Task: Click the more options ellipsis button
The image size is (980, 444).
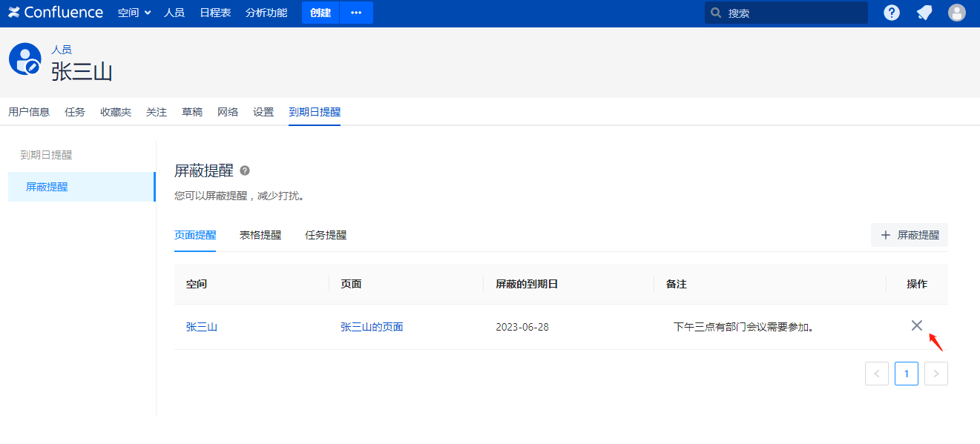Action: [x=356, y=13]
